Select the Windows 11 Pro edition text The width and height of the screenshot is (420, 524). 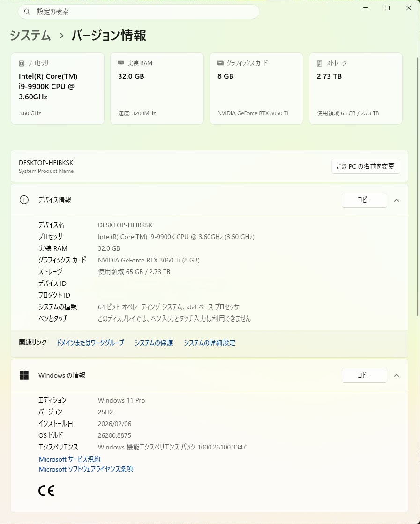[121, 400]
